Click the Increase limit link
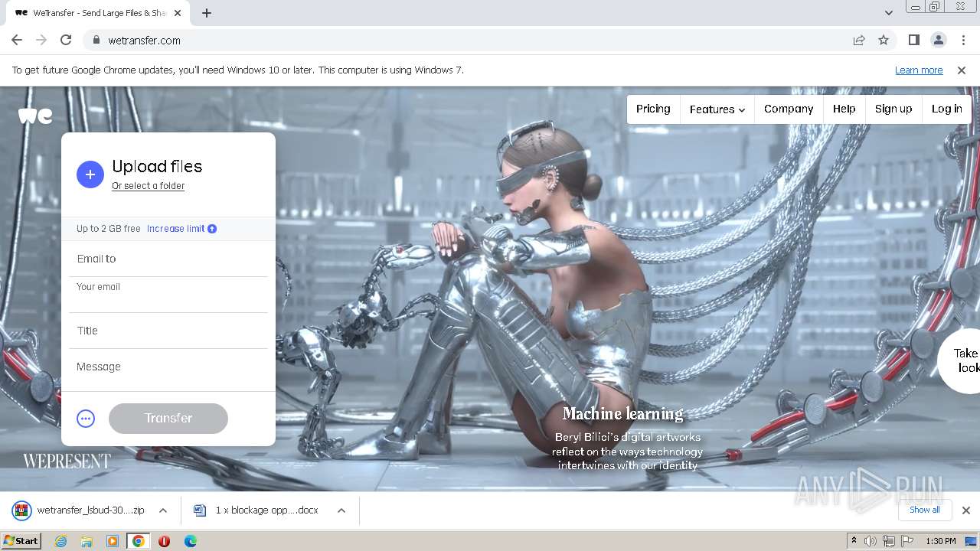This screenshot has height=551, width=980. click(x=175, y=229)
